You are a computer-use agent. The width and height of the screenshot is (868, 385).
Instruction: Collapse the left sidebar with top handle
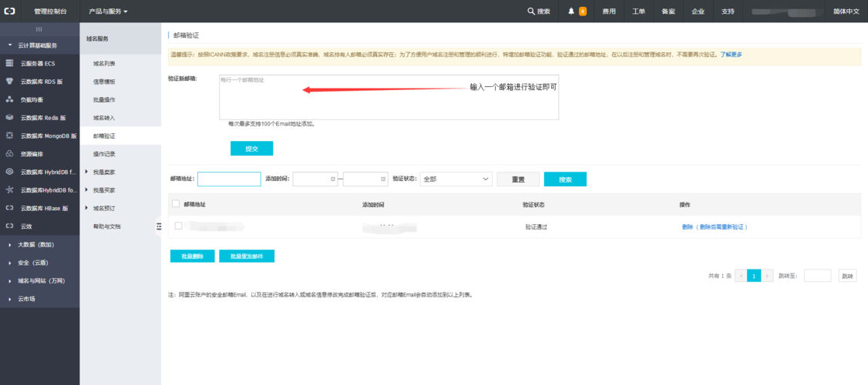[39, 28]
